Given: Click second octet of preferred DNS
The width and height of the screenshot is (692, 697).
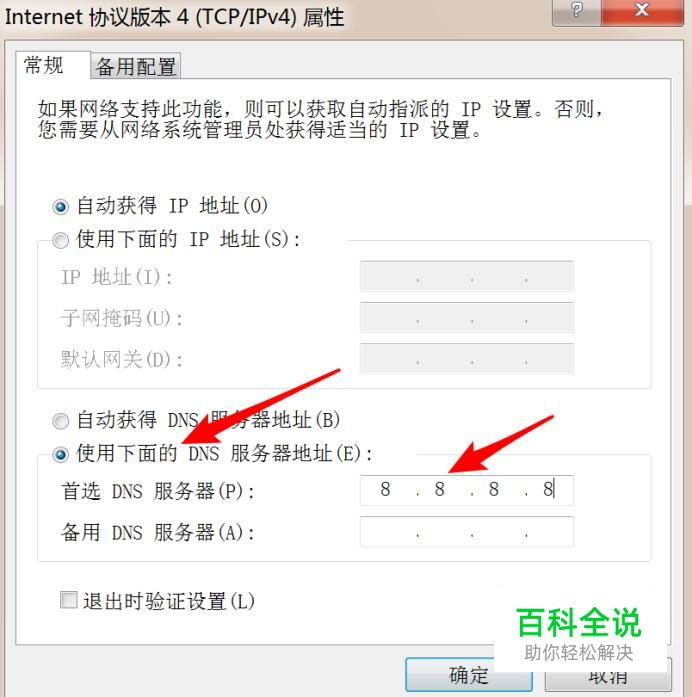Looking at the screenshot, I should pyautogui.click(x=440, y=489).
